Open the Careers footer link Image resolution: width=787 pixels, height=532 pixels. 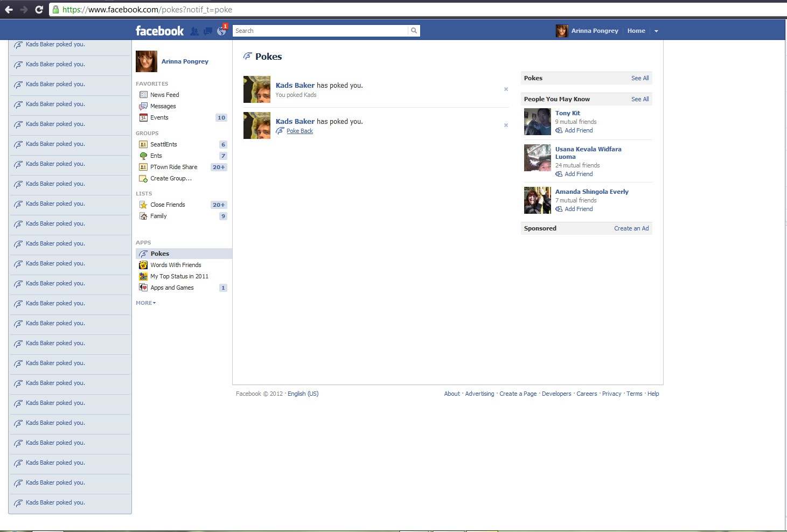(587, 394)
